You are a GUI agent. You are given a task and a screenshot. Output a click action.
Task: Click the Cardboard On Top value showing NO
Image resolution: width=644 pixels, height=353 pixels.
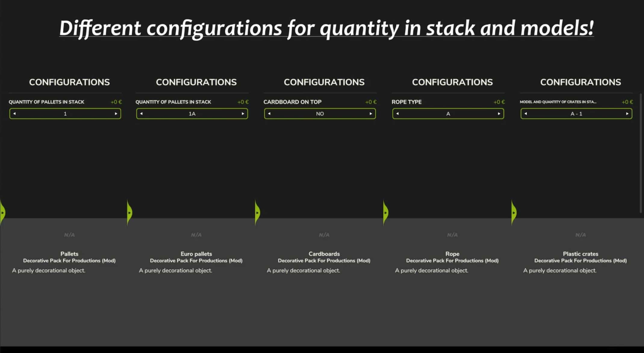(320, 114)
